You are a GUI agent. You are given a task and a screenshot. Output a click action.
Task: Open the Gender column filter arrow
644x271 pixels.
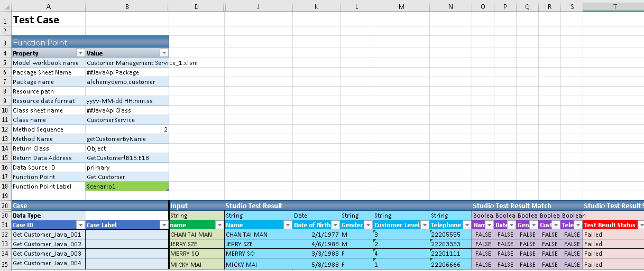click(x=368, y=225)
